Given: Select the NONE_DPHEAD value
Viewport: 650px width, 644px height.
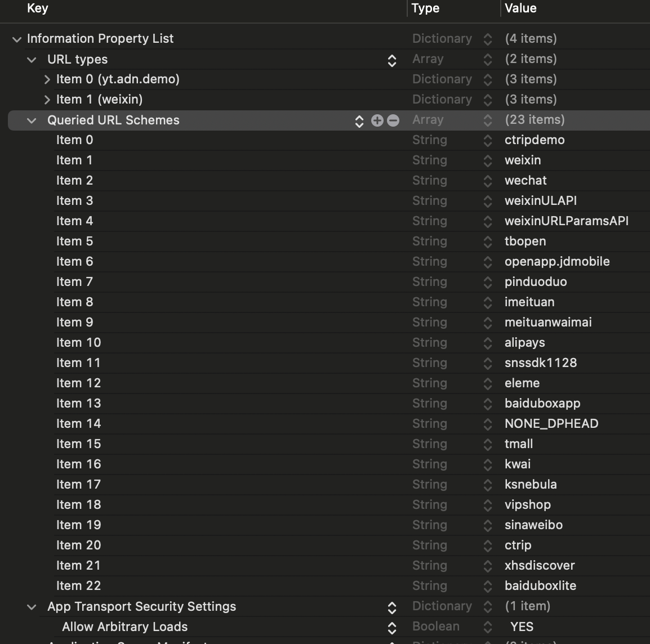Looking at the screenshot, I should click(x=551, y=423).
